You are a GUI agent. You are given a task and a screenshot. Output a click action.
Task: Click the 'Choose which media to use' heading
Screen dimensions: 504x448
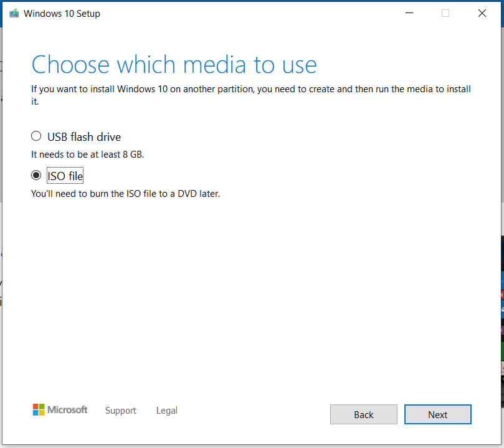click(x=174, y=65)
